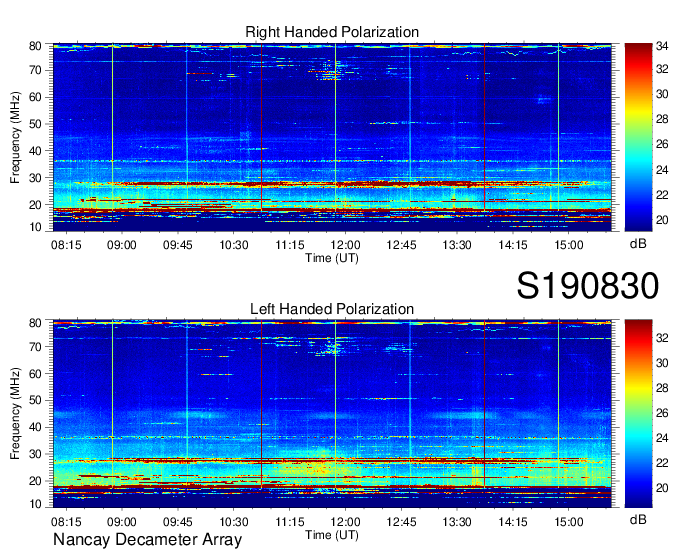Select the large 'S190830' date label
Screen dimensions: 680x552
[588, 286]
